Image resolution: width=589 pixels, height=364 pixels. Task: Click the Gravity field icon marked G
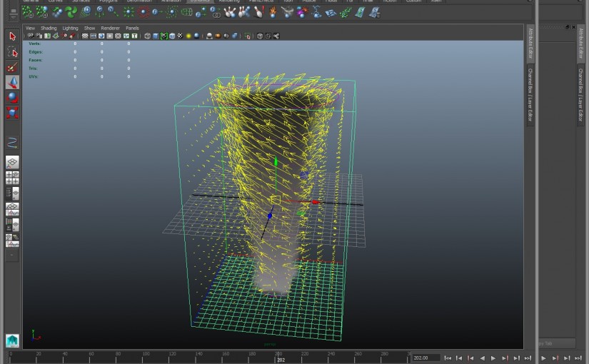click(x=99, y=12)
